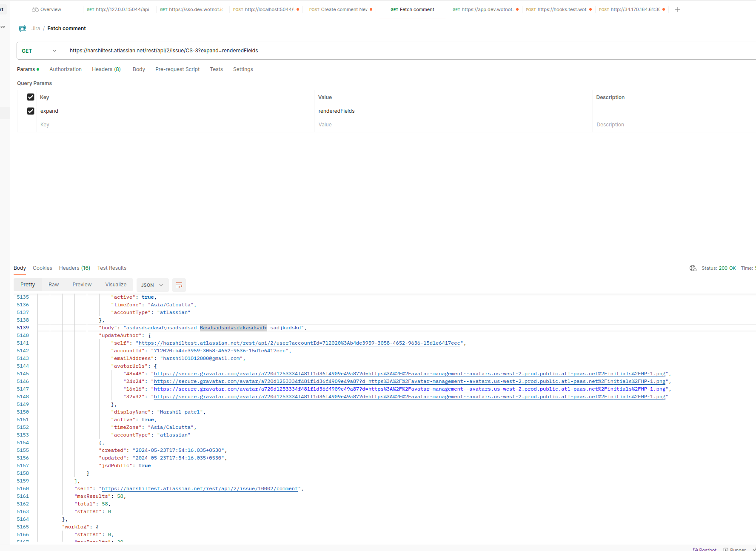Click the renderedFields value cell
Image resolution: width=756 pixels, height=551 pixels.
click(x=454, y=111)
